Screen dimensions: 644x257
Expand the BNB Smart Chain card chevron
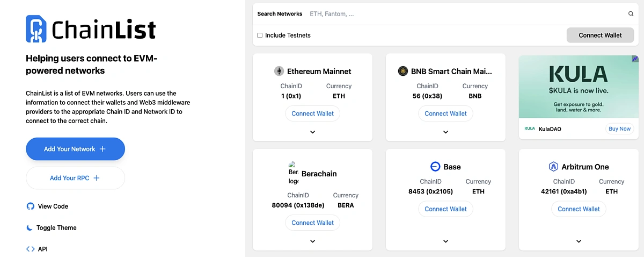click(445, 132)
